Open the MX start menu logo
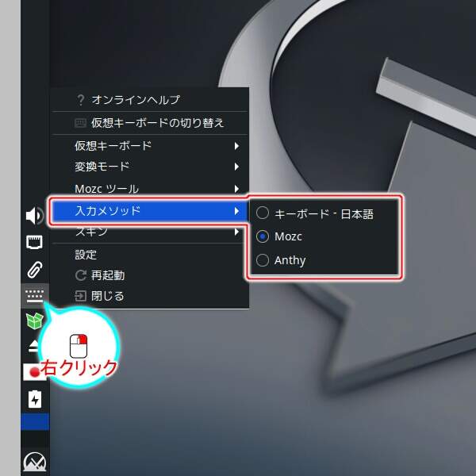Screen dimensions: 476x476 coord(35,462)
